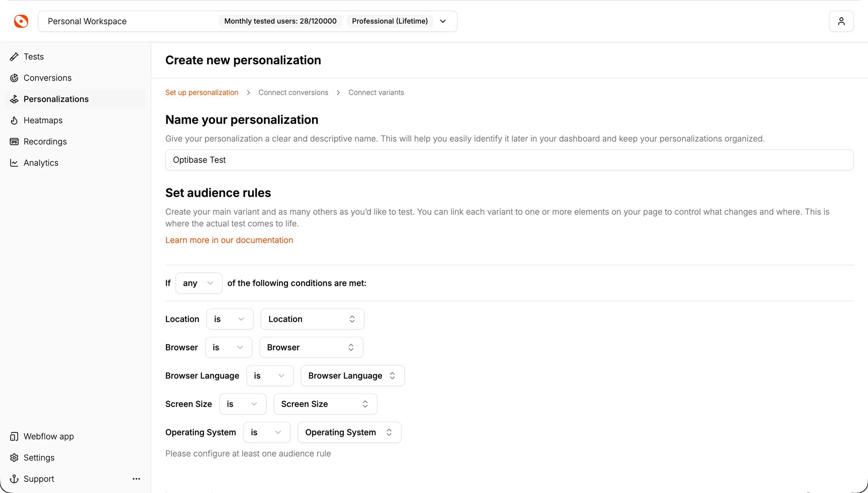Click the personalization name input field
Image resolution: width=868 pixels, height=493 pixels.
[509, 160]
